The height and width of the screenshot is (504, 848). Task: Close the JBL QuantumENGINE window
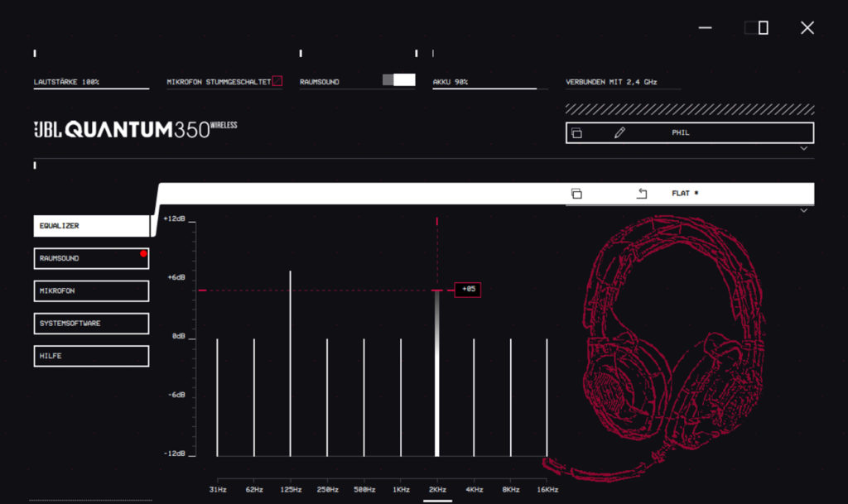pos(807,27)
